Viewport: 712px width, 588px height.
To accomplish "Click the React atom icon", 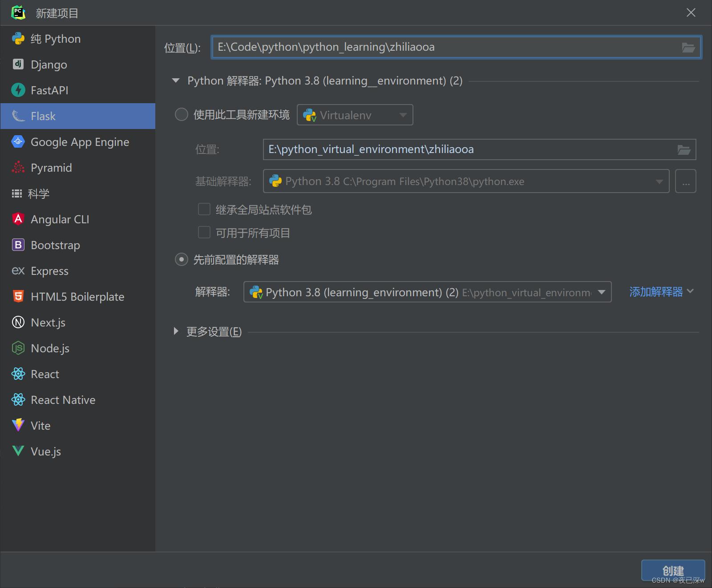I will pos(18,374).
